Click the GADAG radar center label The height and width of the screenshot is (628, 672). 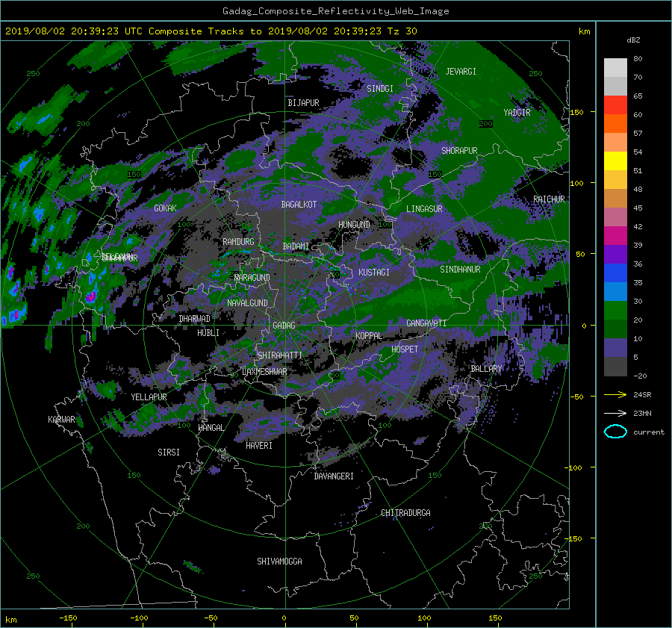[284, 326]
